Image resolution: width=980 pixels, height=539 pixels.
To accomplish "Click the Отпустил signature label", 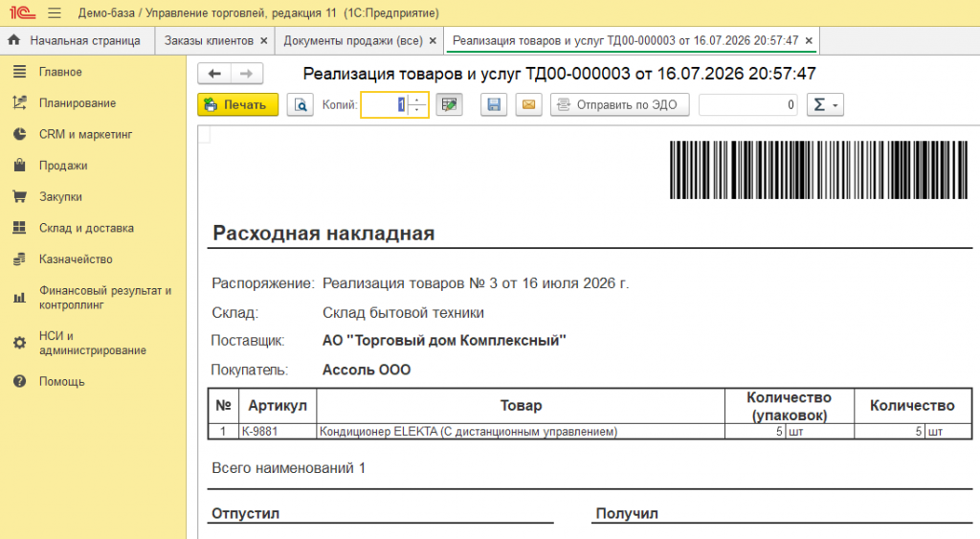I will 246,513.
